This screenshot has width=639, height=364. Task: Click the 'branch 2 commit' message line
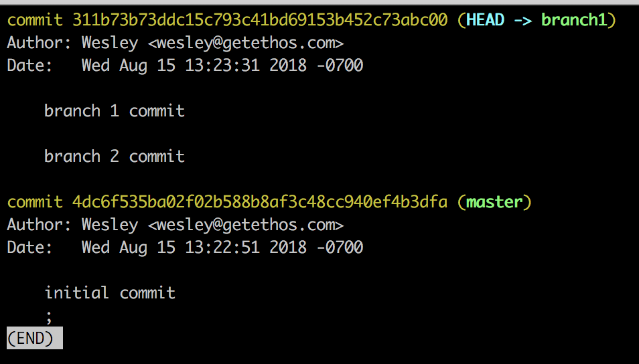coord(115,157)
